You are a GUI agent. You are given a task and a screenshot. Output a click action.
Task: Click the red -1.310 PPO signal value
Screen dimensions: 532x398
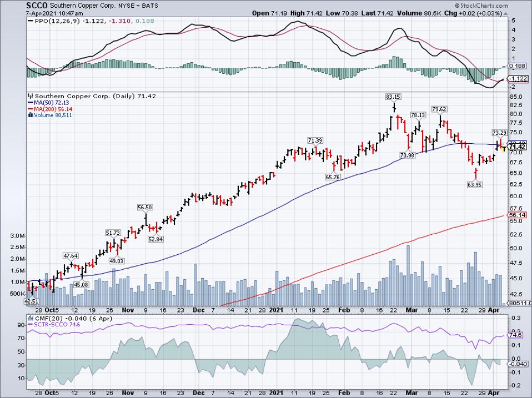[118, 21]
